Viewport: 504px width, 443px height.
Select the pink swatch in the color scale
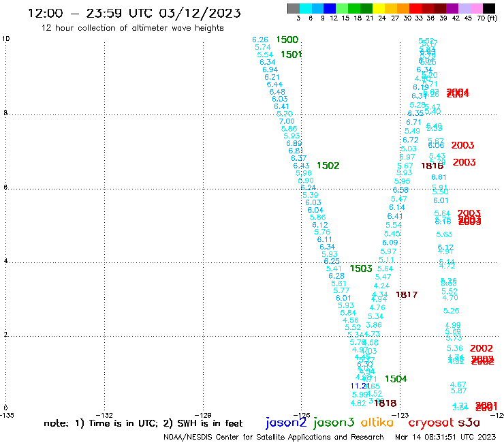pos(476,8)
